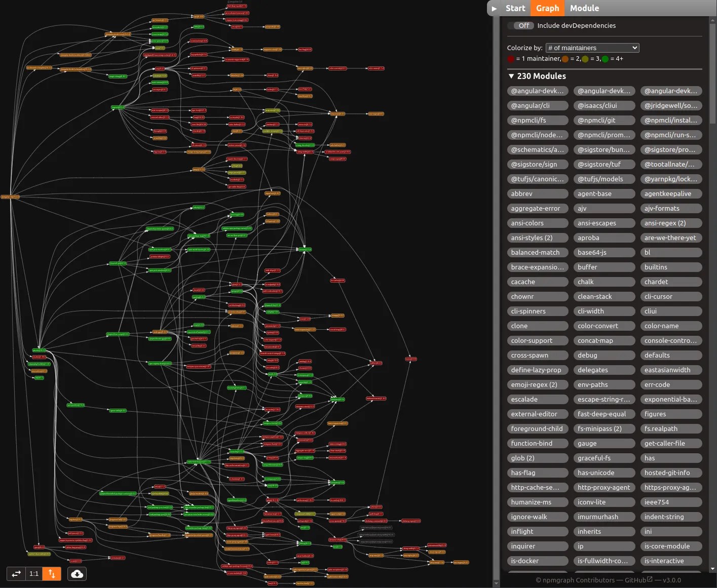Click the cli-spinners module chip
The width and height of the screenshot is (717, 588).
point(538,311)
